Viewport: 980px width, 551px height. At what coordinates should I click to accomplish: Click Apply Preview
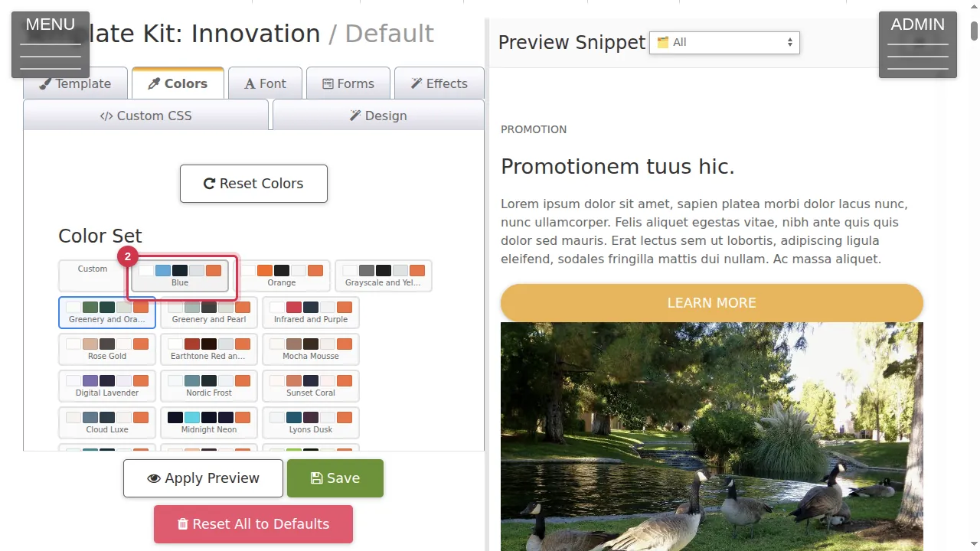[x=203, y=478]
